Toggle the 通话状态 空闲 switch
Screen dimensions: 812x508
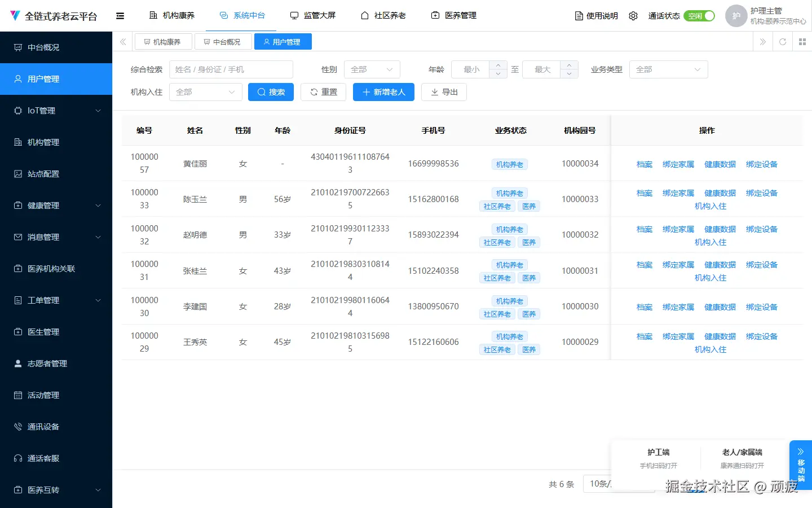(699, 16)
